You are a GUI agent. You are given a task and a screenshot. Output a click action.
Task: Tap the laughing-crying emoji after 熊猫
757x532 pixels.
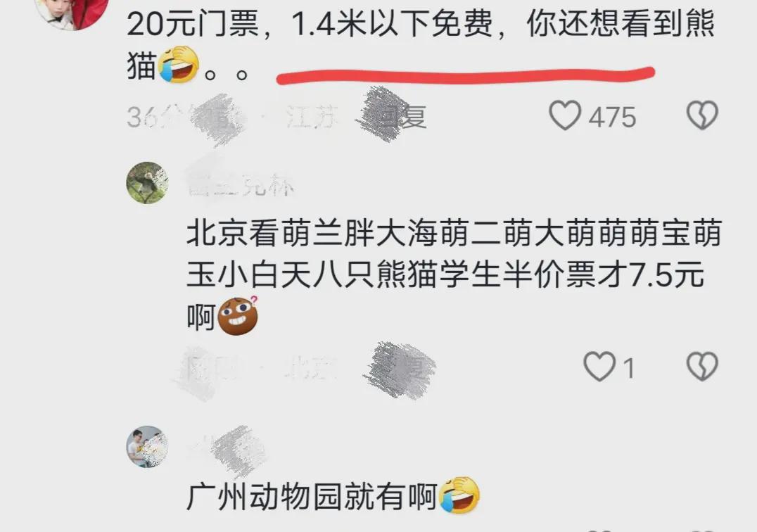[179, 64]
